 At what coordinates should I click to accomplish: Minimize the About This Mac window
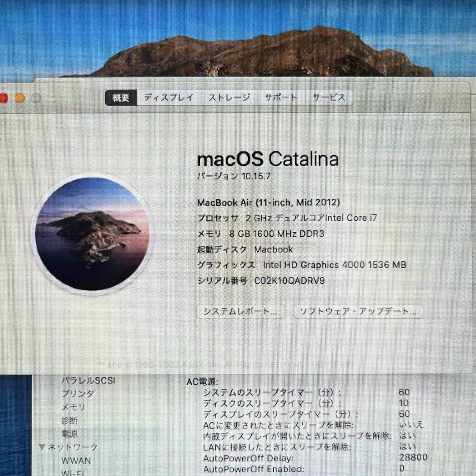click(x=20, y=98)
